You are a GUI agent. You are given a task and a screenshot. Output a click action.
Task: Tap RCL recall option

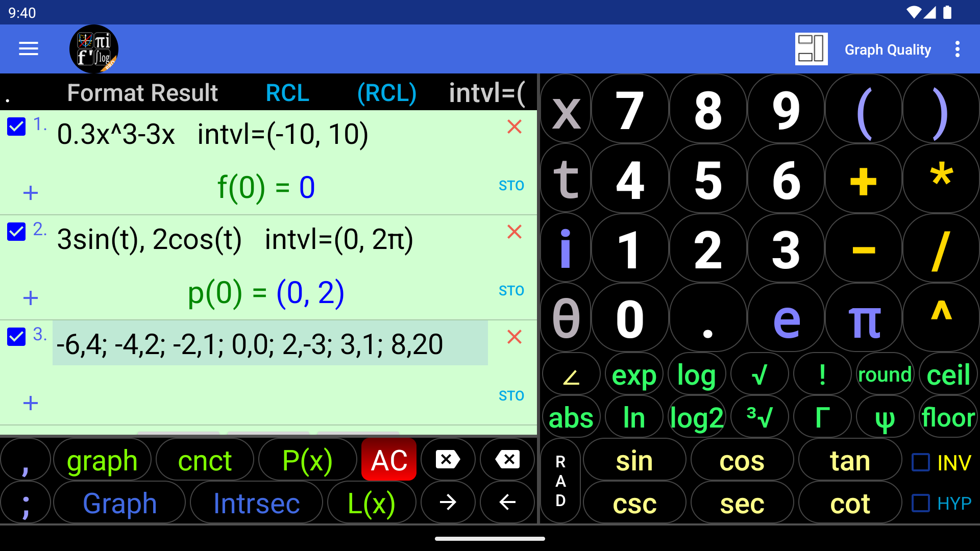click(x=287, y=93)
